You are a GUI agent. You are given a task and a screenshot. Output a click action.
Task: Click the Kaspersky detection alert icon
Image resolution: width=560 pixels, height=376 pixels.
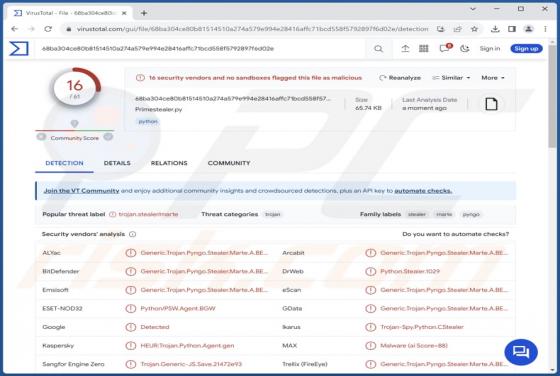pos(131,346)
